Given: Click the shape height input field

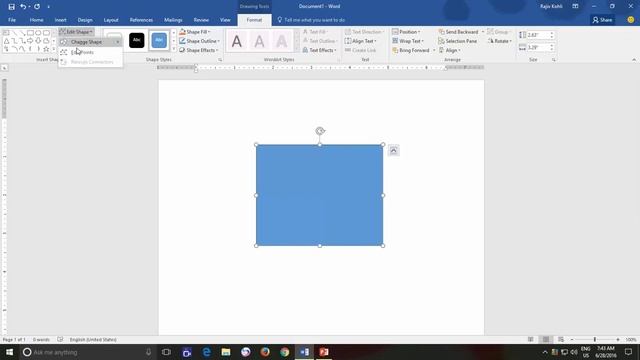Looking at the screenshot, I should (x=538, y=35).
